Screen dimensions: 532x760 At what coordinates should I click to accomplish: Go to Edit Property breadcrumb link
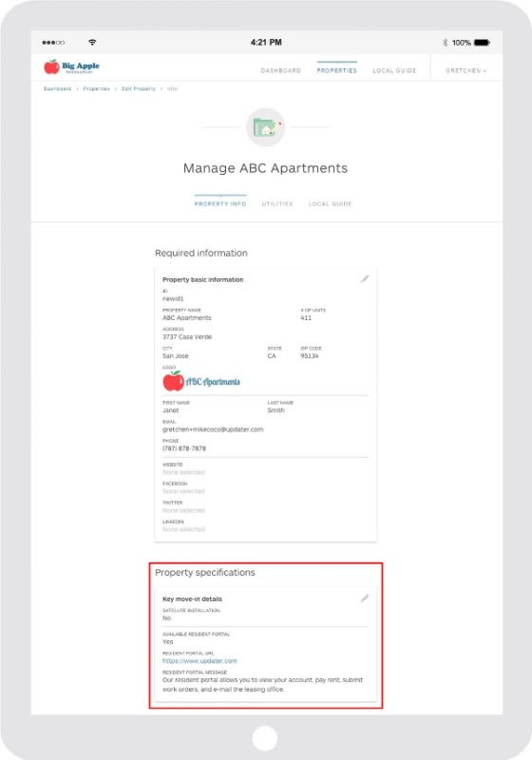coord(139,88)
